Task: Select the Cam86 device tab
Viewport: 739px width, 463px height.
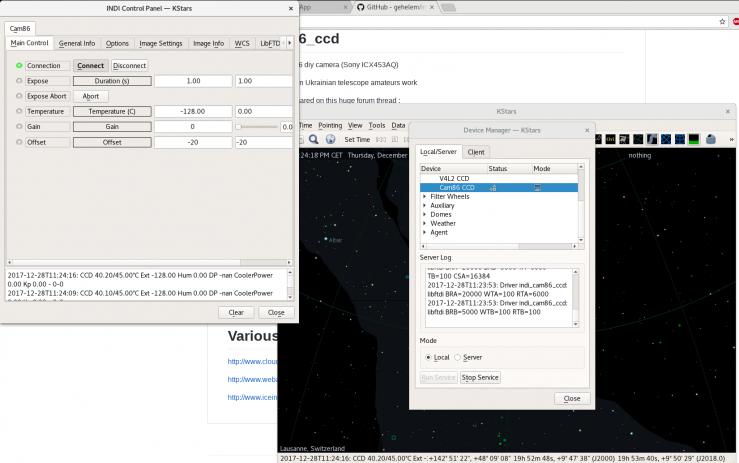Action: click(x=20, y=28)
